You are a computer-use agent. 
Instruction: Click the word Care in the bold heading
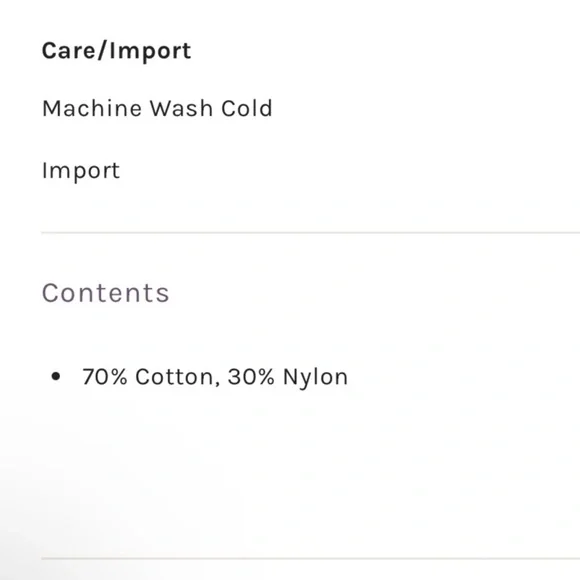[x=69, y=51]
